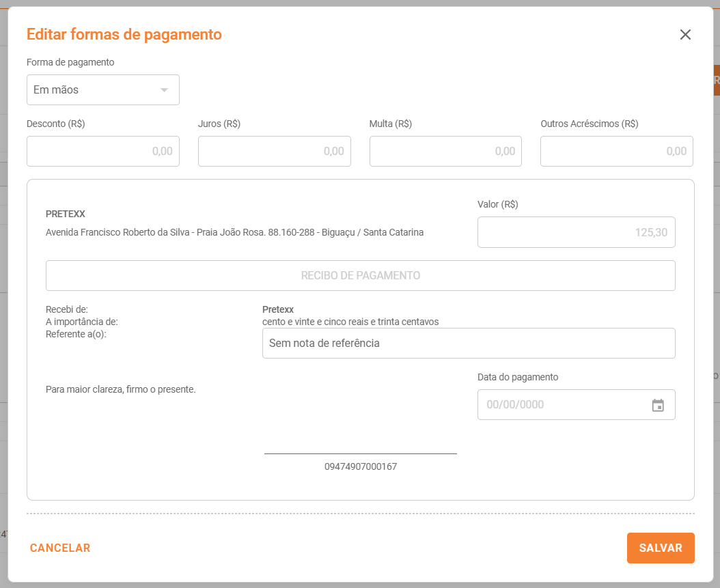
Task: Click the amount written in words text
Action: (350, 322)
